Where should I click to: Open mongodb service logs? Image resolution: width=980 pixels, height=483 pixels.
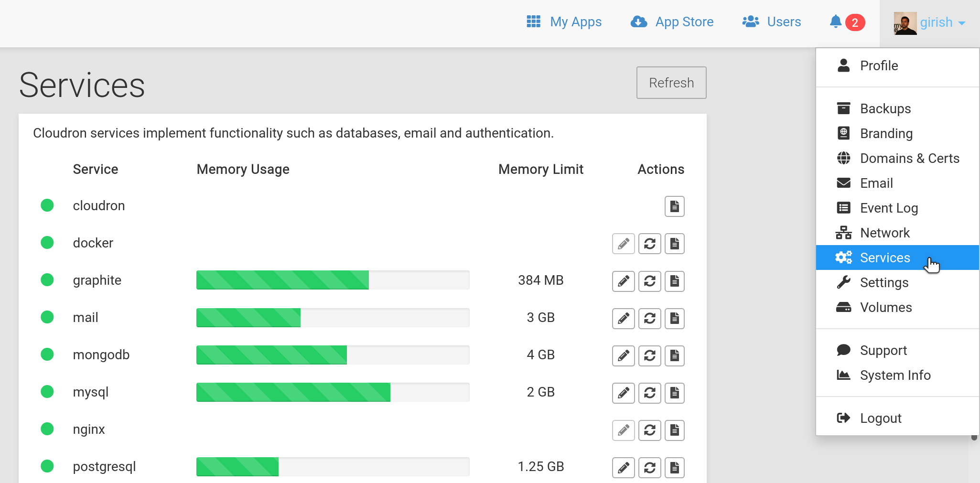coord(674,355)
